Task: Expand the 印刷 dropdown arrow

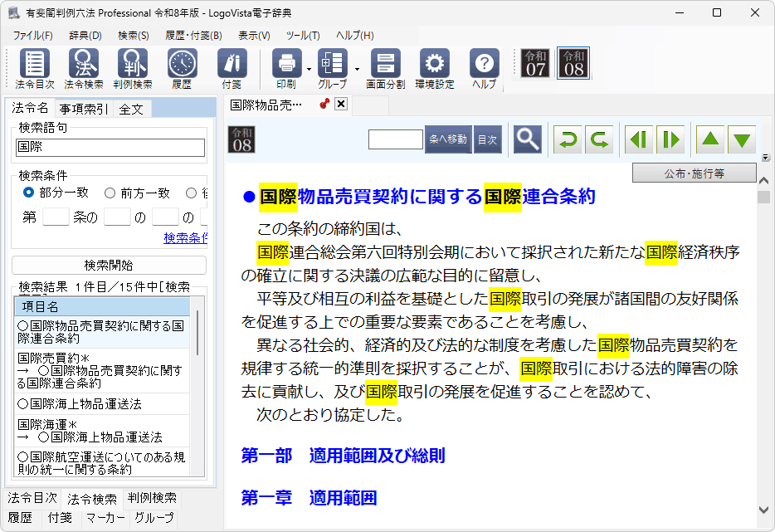Action: pyautogui.click(x=308, y=69)
